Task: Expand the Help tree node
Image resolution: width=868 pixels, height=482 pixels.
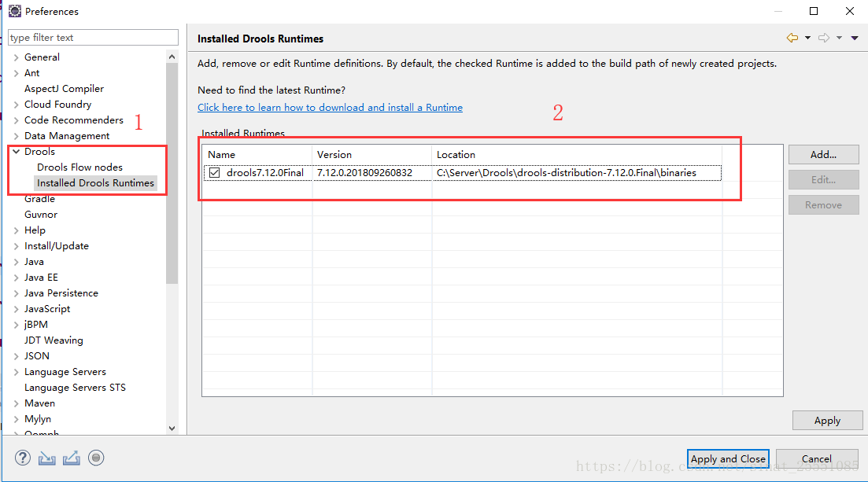Action: 16,230
